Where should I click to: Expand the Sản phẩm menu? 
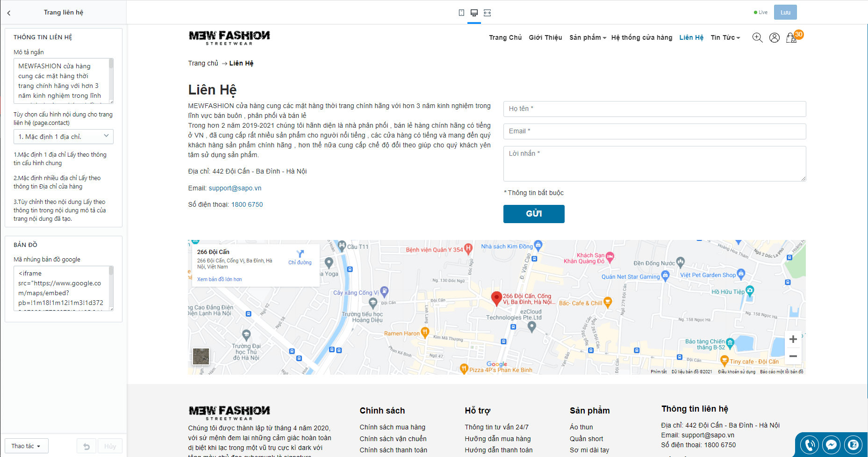(x=588, y=37)
